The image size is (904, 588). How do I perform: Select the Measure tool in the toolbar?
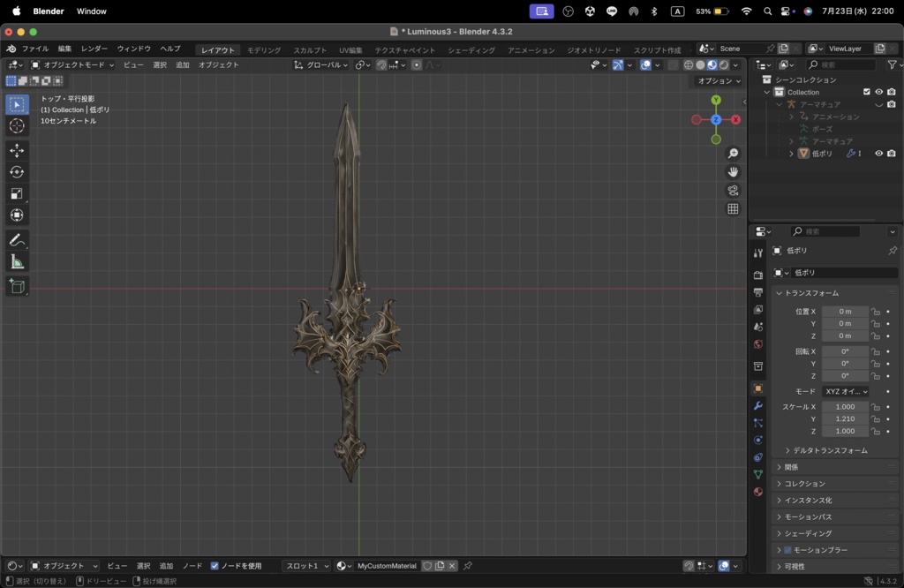[18, 261]
